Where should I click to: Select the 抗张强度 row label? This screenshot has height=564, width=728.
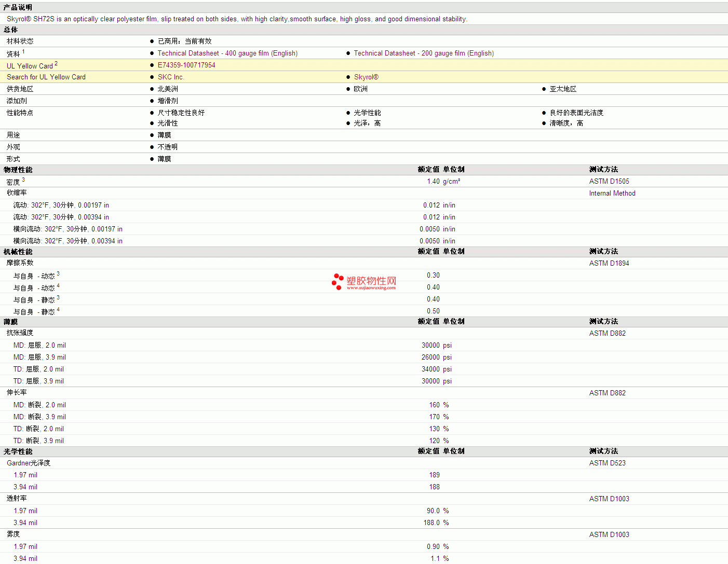(20, 333)
